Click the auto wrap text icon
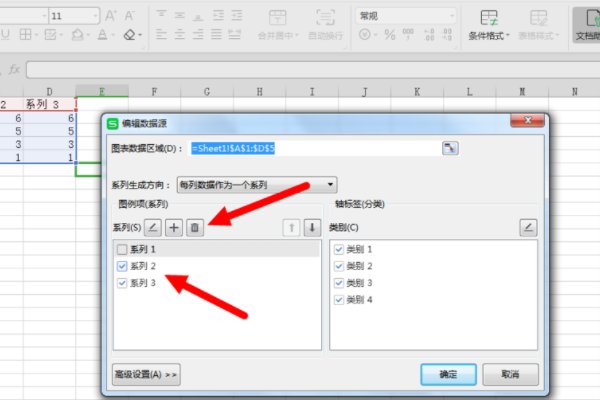 point(326,18)
